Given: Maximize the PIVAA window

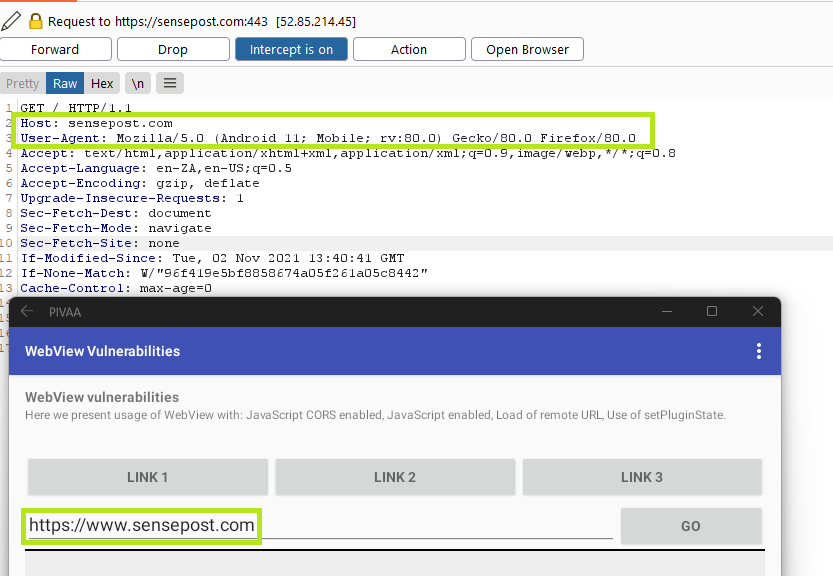Looking at the screenshot, I should coord(712,311).
